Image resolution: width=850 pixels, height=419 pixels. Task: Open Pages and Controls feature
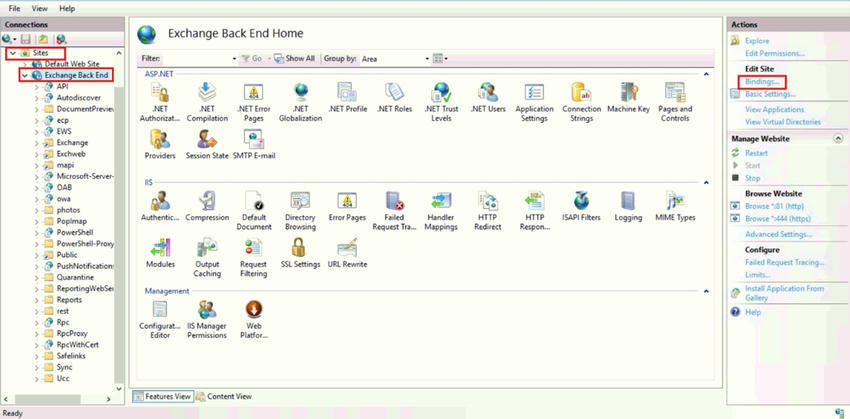click(675, 102)
